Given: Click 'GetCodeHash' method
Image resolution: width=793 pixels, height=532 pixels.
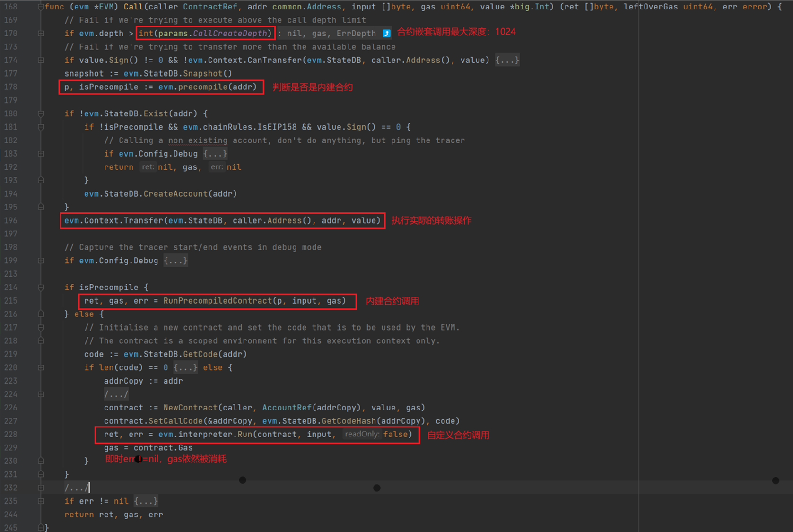Looking at the screenshot, I should [349, 421].
